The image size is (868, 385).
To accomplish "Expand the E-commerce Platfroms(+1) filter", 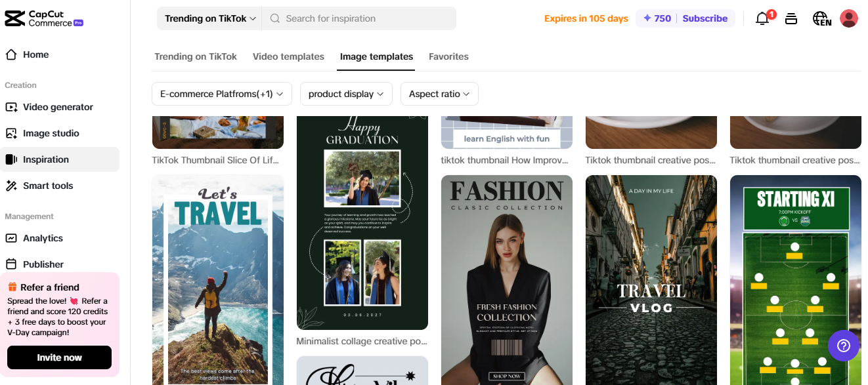I will 222,94.
